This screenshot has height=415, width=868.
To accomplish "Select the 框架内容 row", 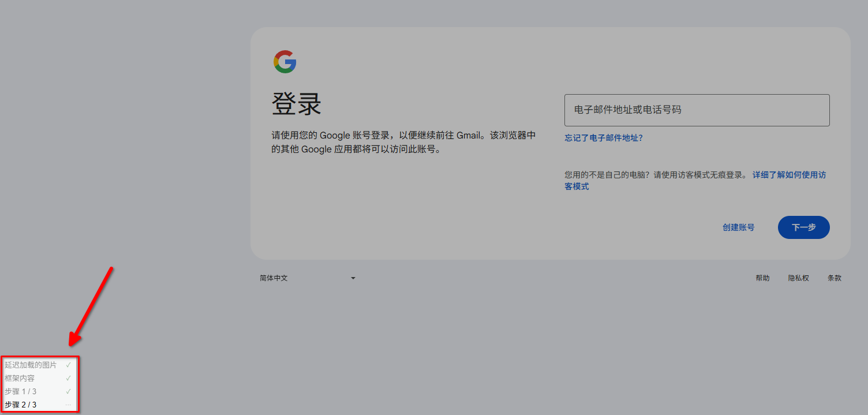I will [39, 378].
